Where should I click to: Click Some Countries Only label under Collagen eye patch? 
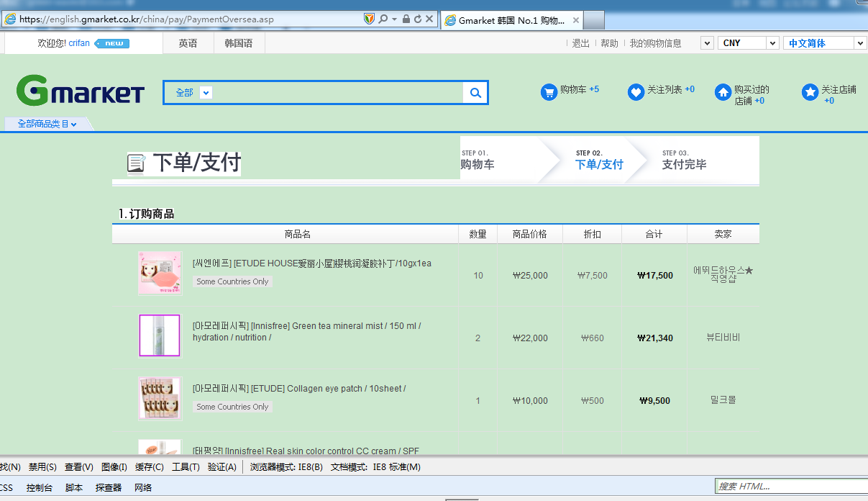coord(232,407)
